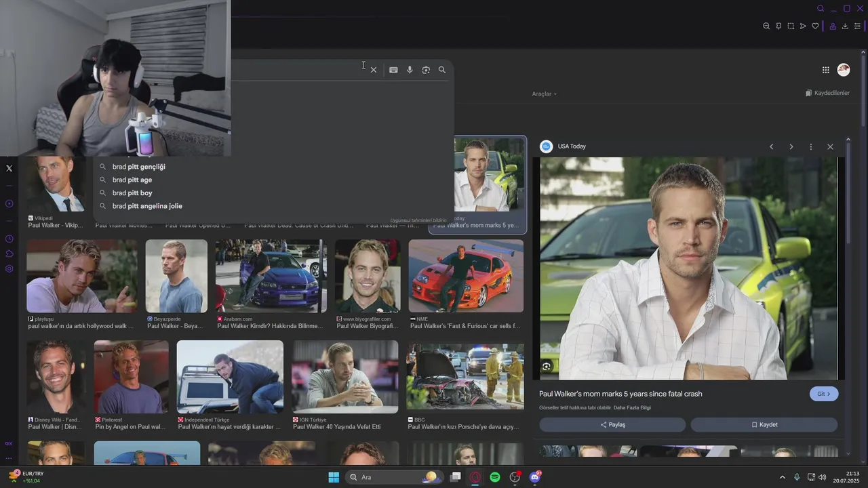Open the Arabam.com blue car thumbnail
Screen dimensions: 868x488
point(271,276)
